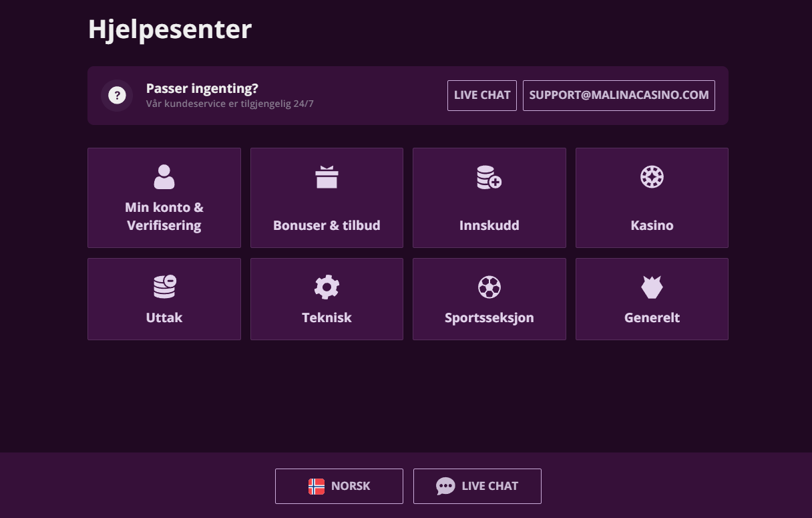Start a chat via footer LIVE CHAT button
The width and height of the screenshot is (812, 518).
pyautogui.click(x=477, y=486)
